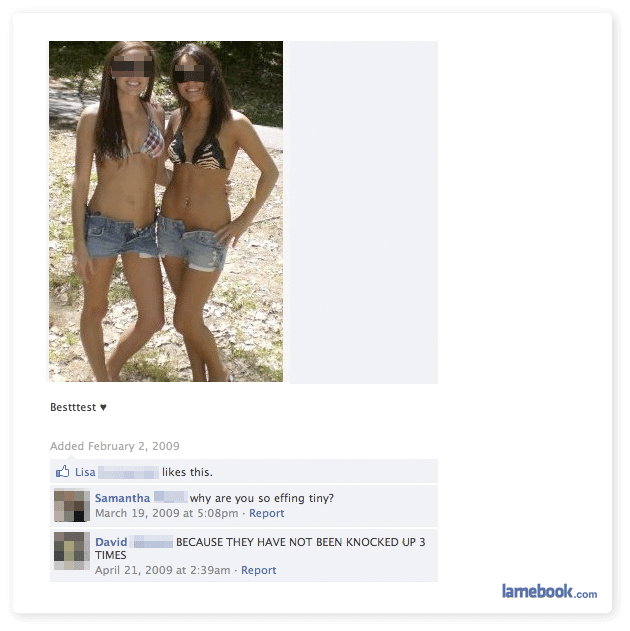Click the Added February 2, 2009 date

coord(115,446)
